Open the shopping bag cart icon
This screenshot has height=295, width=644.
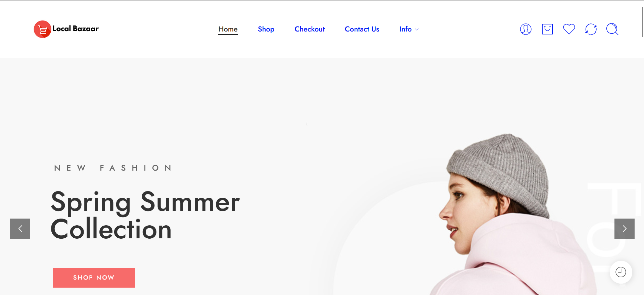click(547, 29)
